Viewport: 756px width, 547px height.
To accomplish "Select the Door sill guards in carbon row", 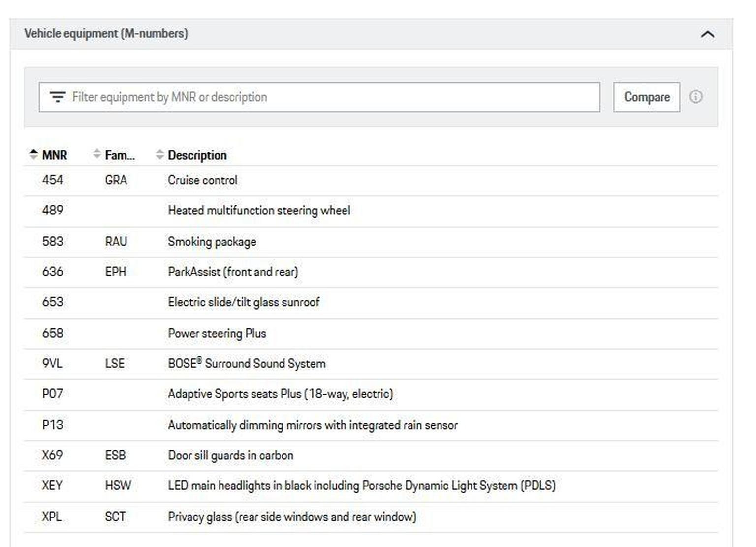I will pyautogui.click(x=371, y=456).
